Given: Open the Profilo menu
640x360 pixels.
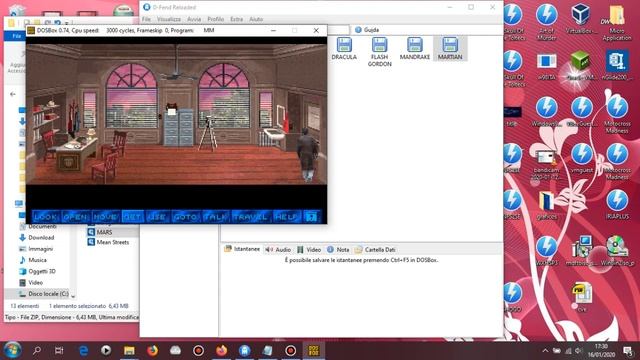Looking at the screenshot, I should pyautogui.click(x=216, y=19).
